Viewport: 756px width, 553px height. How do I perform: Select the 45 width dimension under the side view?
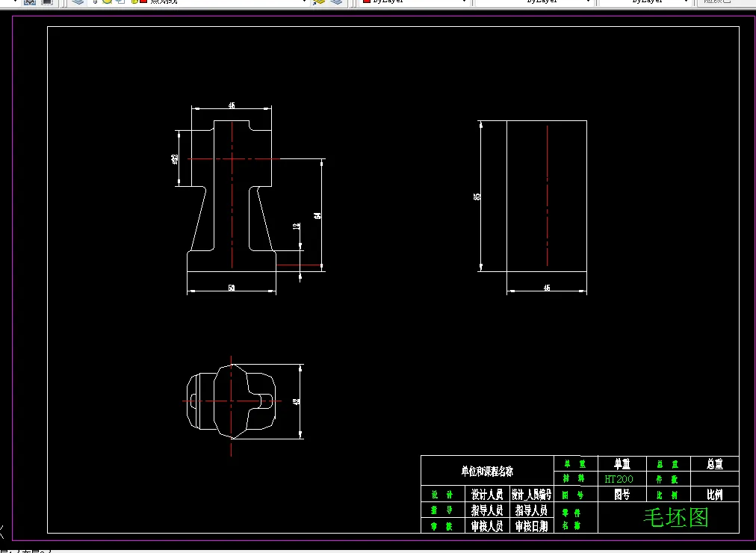[547, 288]
